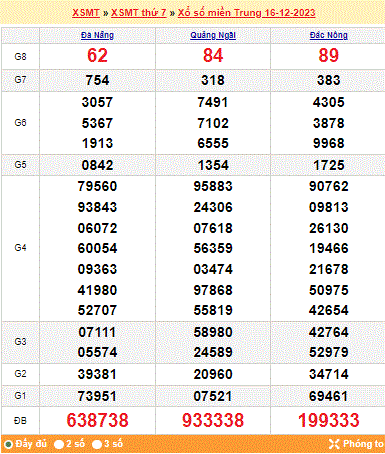The height and width of the screenshot is (454, 385).
Task: Click the G8 number 84
Action: click(x=213, y=55)
